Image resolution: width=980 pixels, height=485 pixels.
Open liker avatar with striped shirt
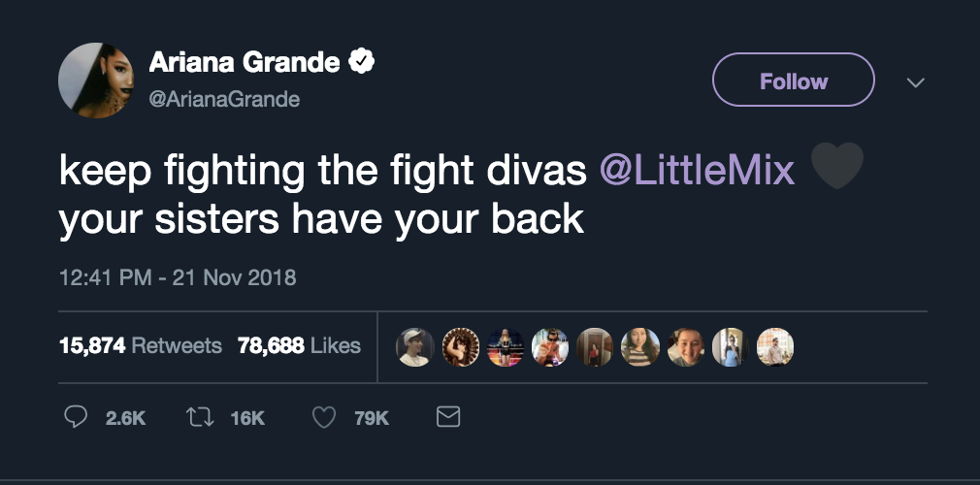point(640,346)
